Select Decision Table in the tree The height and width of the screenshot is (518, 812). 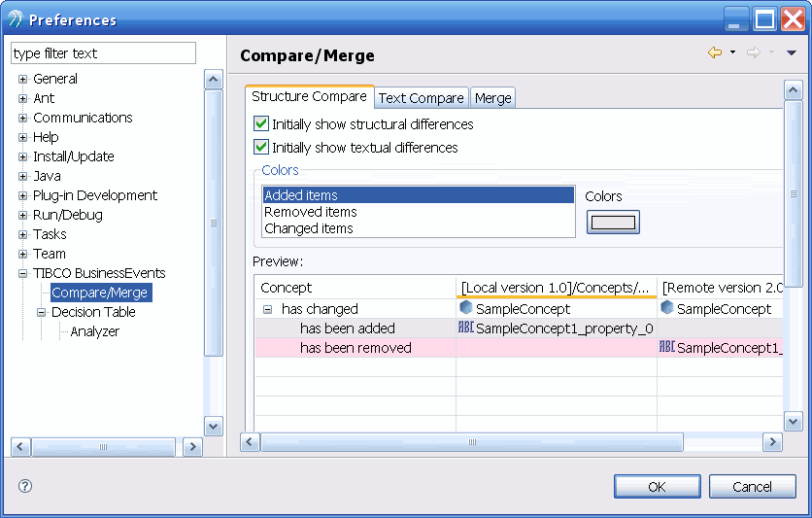(93, 312)
